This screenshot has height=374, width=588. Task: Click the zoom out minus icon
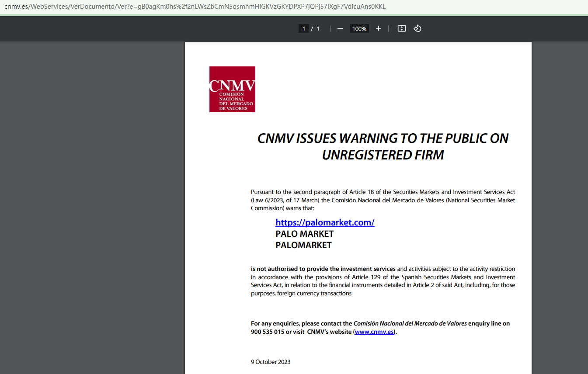coord(340,28)
